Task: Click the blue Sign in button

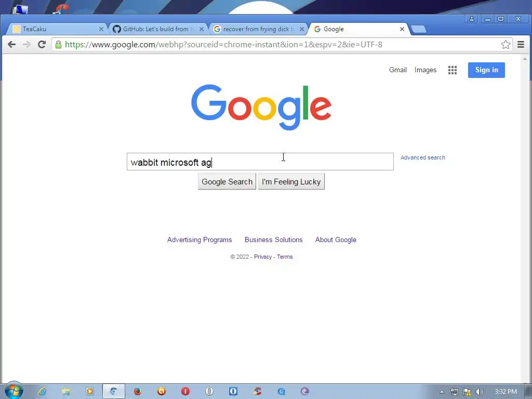Action: tap(486, 70)
